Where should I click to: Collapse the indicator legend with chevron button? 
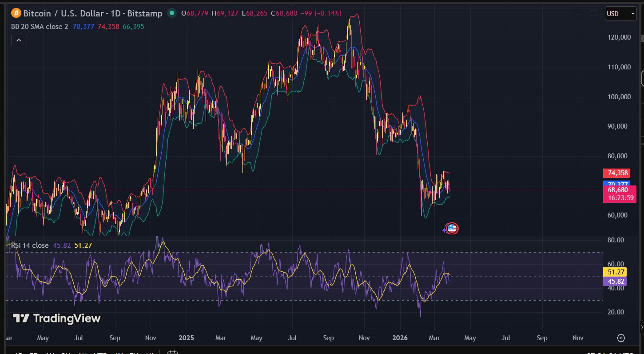(x=19, y=40)
